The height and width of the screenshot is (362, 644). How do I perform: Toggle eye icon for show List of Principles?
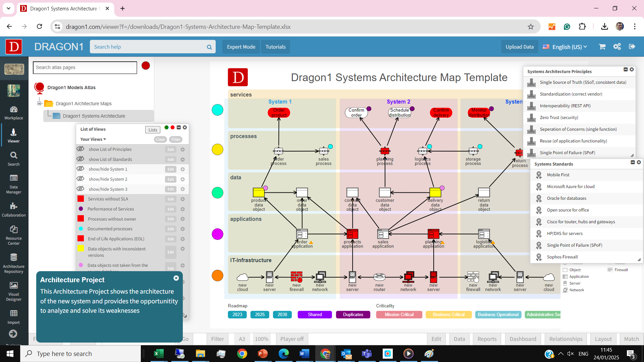[80, 149]
